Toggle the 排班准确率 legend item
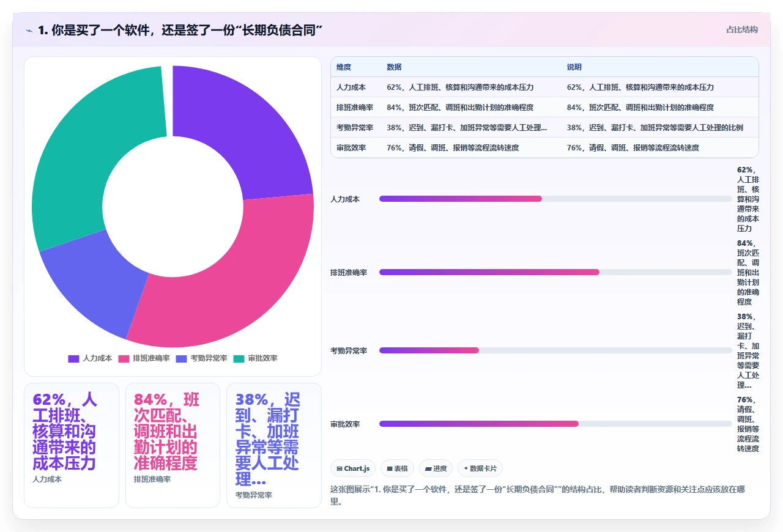Screen dimensions: 783x532 [144, 358]
